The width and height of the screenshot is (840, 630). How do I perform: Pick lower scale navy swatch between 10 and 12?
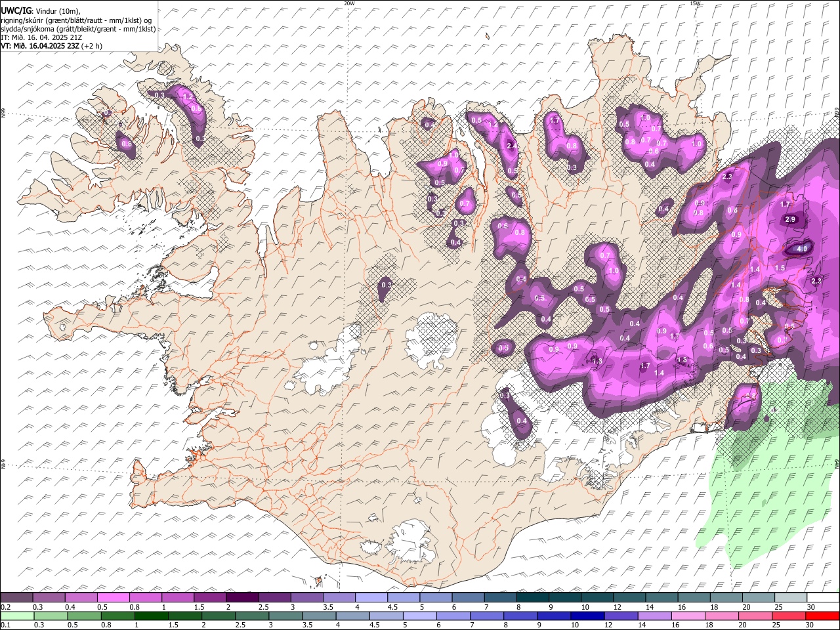click(587, 616)
